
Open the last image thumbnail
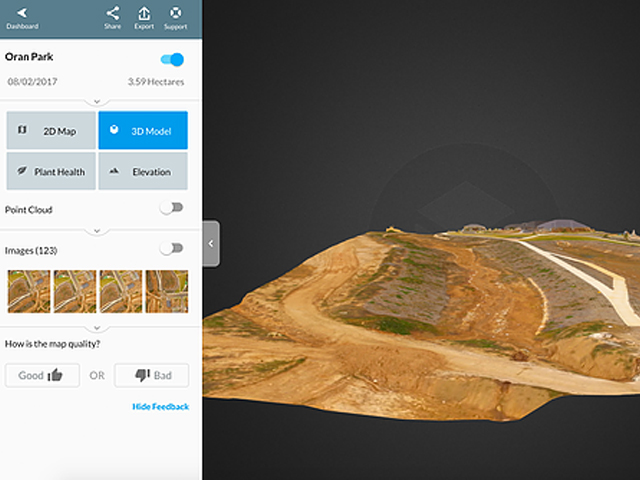[167, 291]
